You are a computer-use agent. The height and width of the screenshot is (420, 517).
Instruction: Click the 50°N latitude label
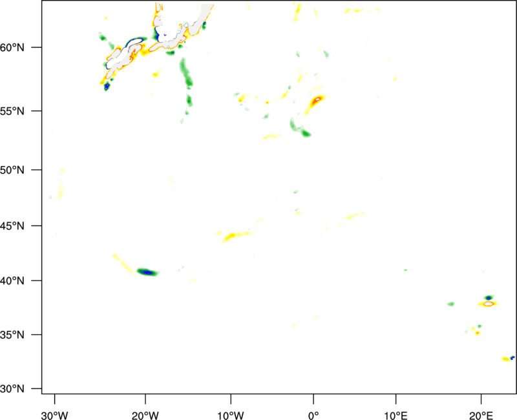coord(12,170)
